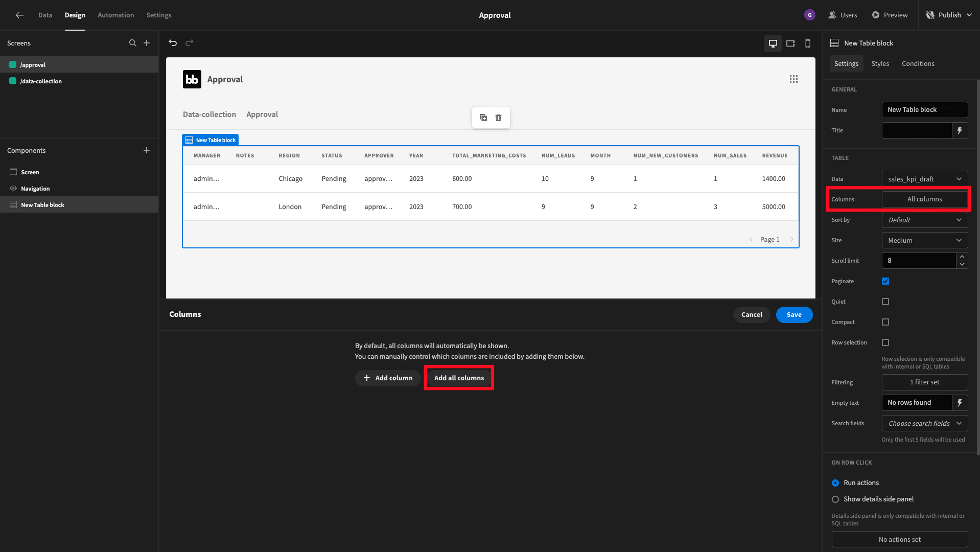Click the Add all columns button
The width and height of the screenshot is (980, 552).
point(459,378)
